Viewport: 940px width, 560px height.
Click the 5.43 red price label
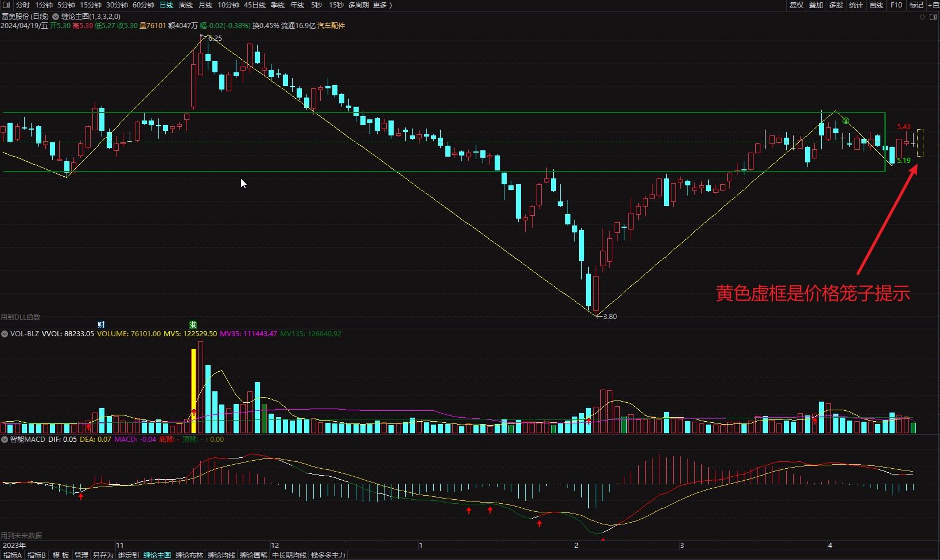click(x=904, y=127)
